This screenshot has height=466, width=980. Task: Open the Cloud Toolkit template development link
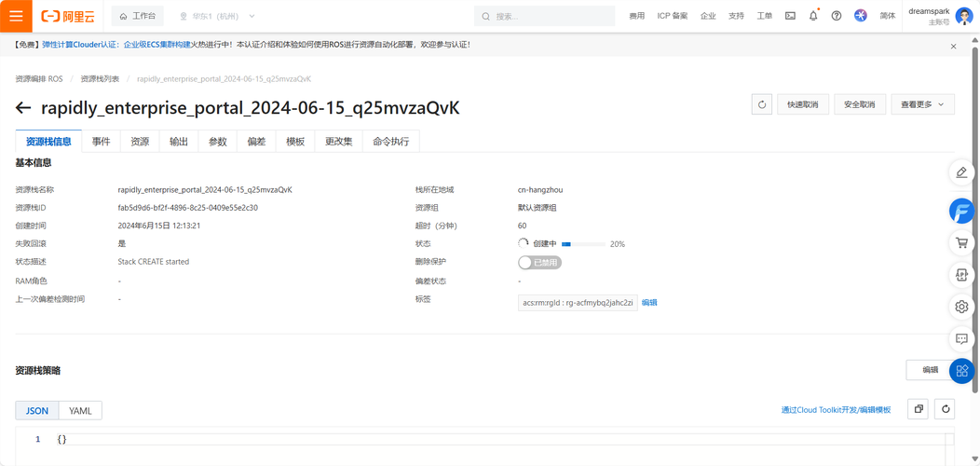click(x=836, y=410)
